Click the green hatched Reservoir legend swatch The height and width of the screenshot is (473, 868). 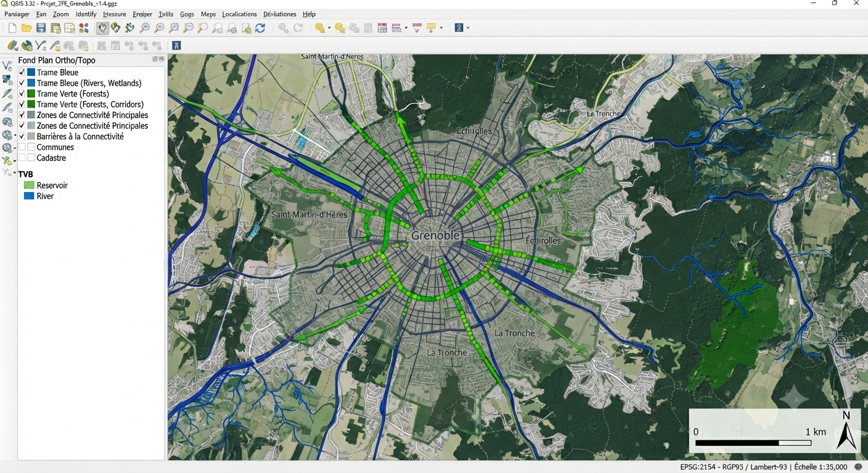[29, 185]
